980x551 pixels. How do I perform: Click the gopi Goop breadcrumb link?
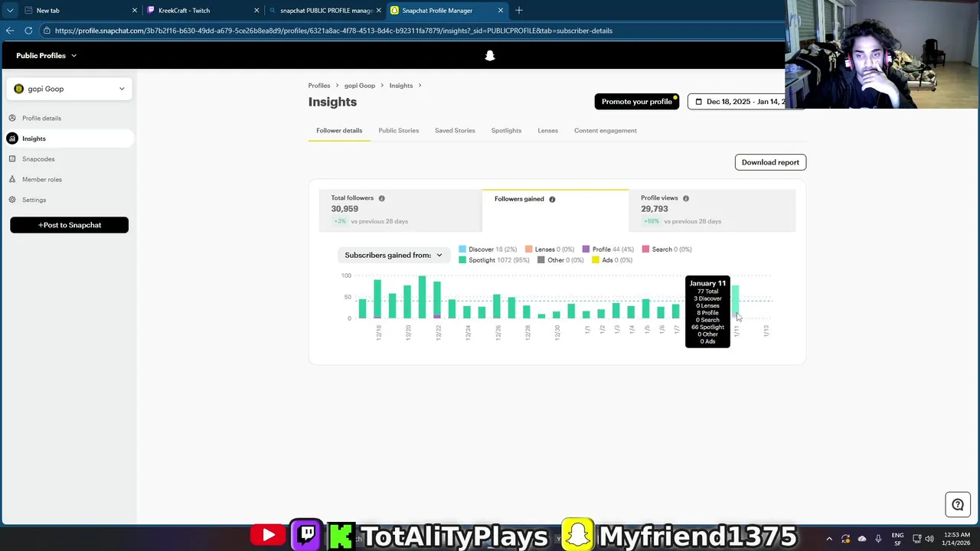[x=360, y=86]
